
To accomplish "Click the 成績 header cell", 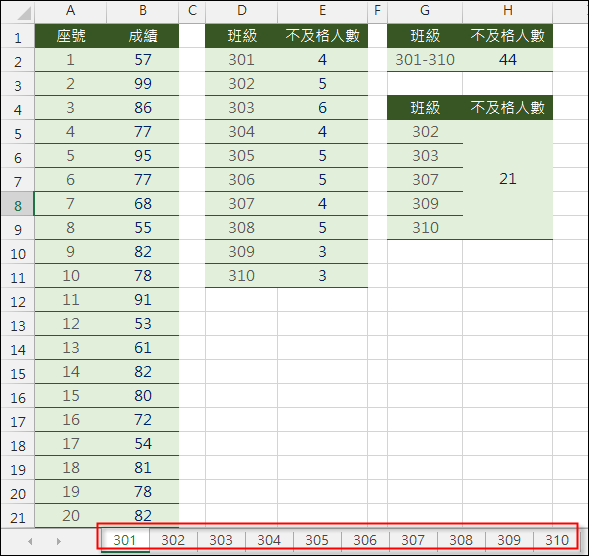I will [143, 36].
